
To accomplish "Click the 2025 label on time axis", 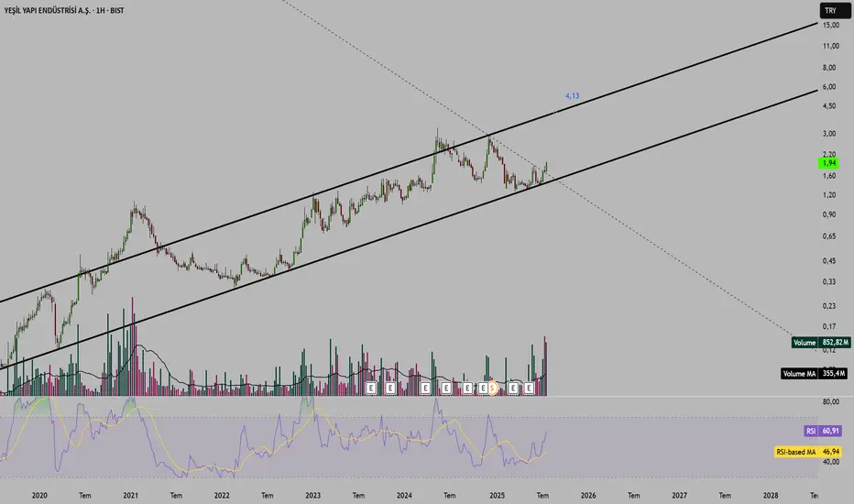I will [x=497, y=495].
